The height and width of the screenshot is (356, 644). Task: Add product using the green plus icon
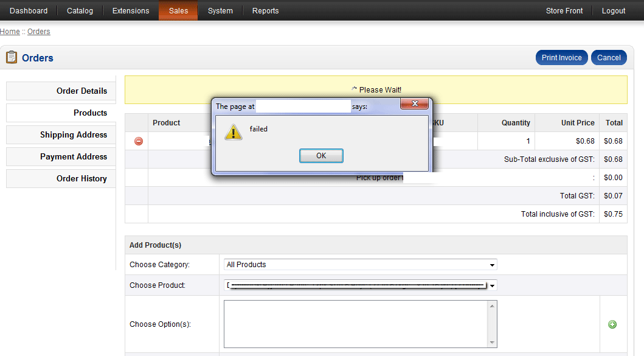tap(612, 324)
